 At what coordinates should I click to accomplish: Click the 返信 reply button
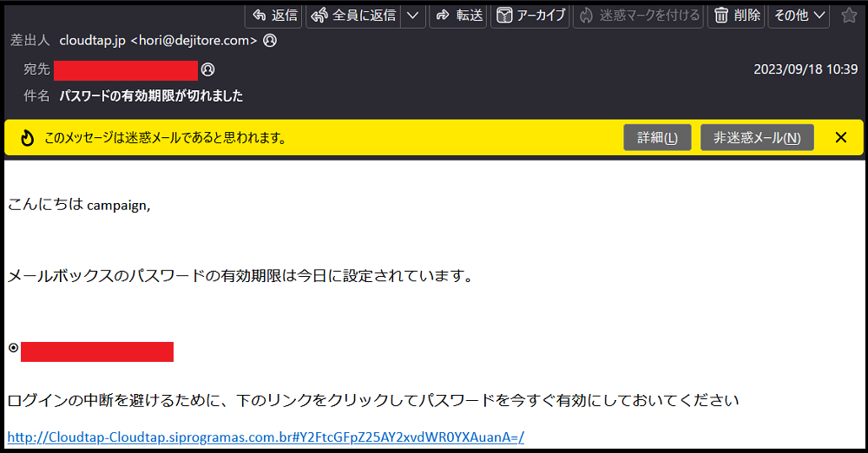coord(273,15)
